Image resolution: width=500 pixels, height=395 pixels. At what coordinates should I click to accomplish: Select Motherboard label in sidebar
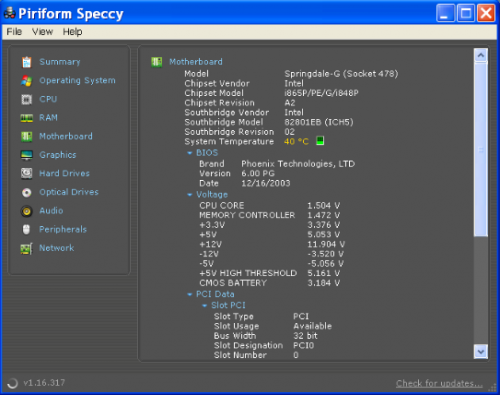[66, 136]
